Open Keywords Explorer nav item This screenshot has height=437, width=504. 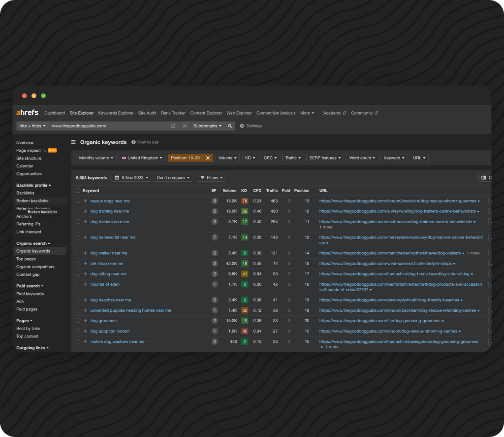point(116,113)
